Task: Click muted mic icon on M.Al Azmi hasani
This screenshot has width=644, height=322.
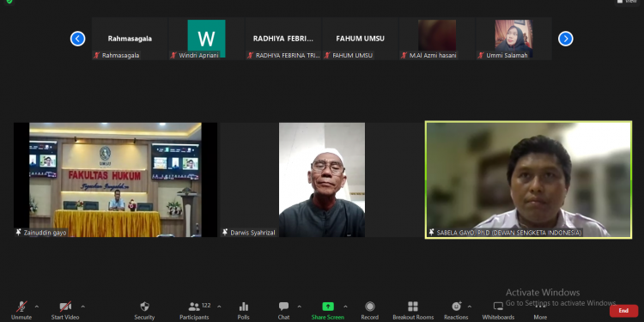Action: (404, 55)
